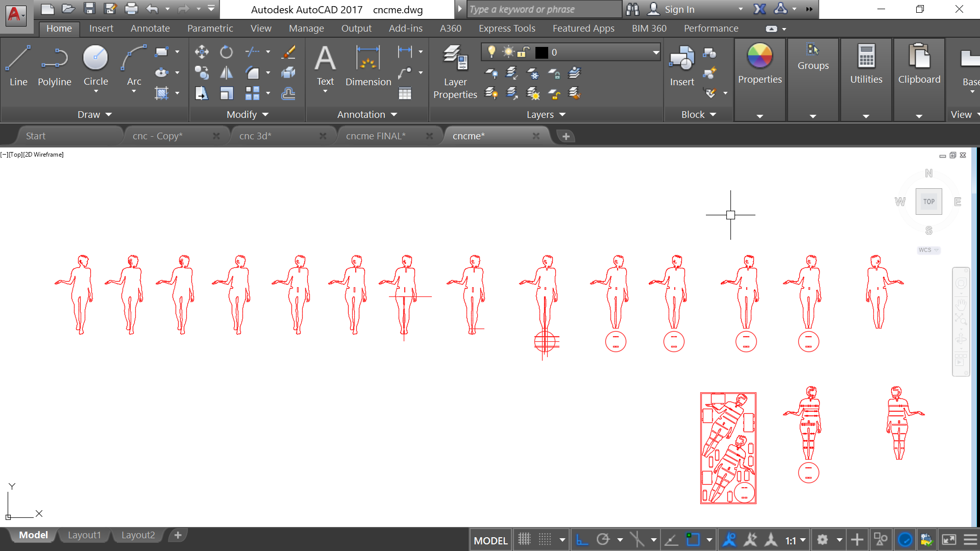Toggle object snap in status bar
The height and width of the screenshot is (551, 980).
[x=693, y=539]
